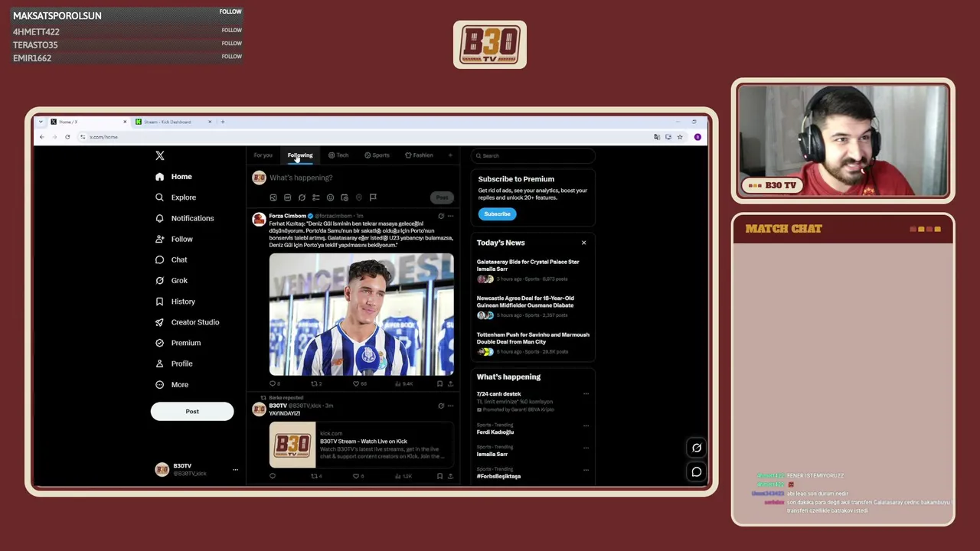Screen dimensions: 980x551
Task: Open more options on B30TV post
Action: (450, 406)
